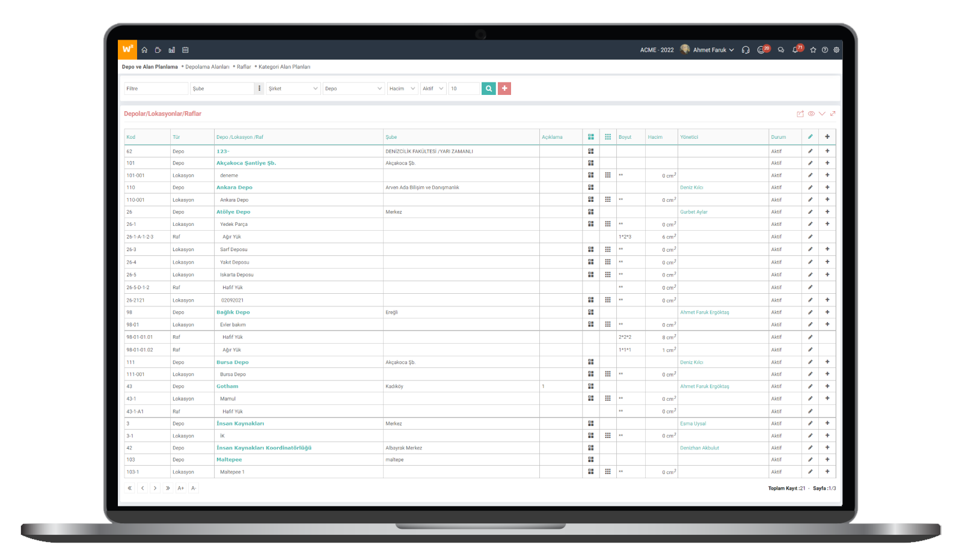959x560 pixels.
Task: Open the Depo filter dropdown
Action: 353,88
